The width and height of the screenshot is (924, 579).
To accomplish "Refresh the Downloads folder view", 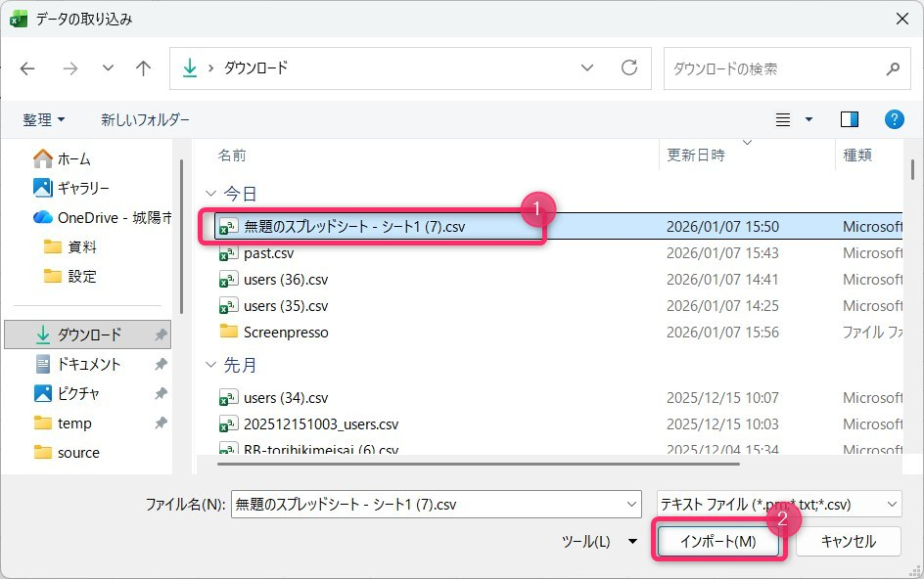I will coord(629,68).
